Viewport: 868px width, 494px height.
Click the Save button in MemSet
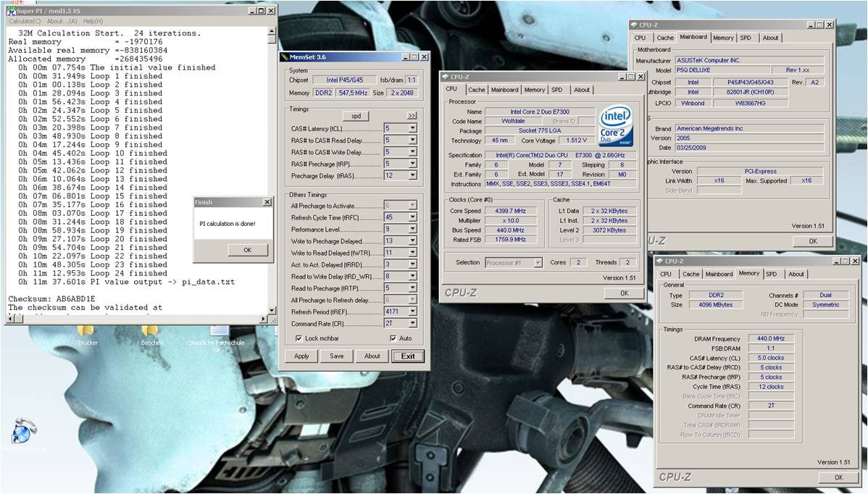click(337, 356)
